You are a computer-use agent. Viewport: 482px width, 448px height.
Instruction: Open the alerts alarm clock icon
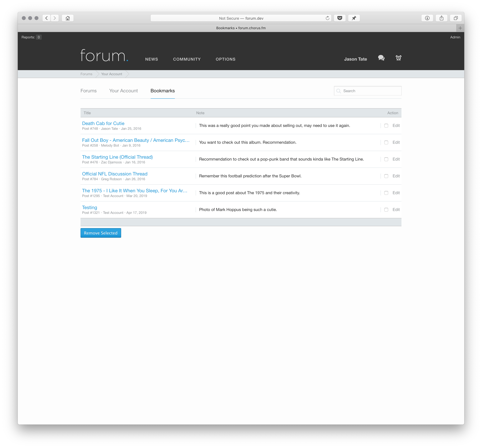(398, 58)
